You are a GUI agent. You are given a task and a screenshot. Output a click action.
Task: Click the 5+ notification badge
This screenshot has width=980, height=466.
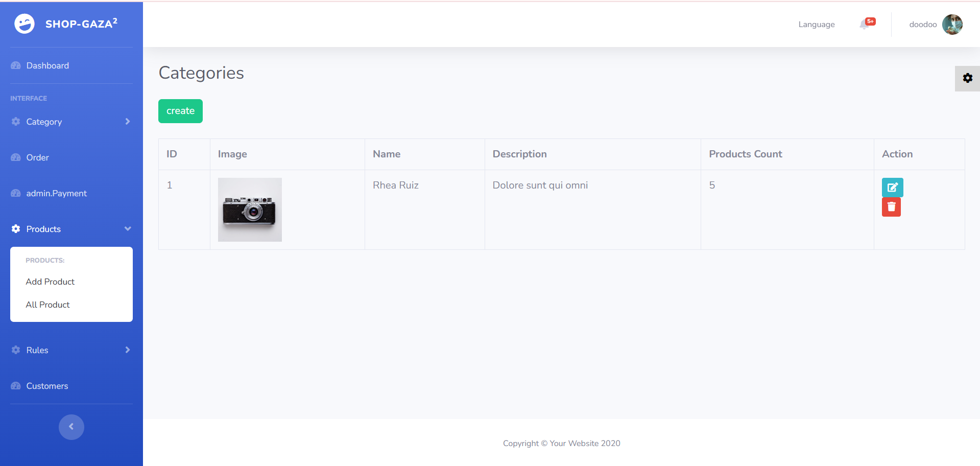(x=871, y=21)
